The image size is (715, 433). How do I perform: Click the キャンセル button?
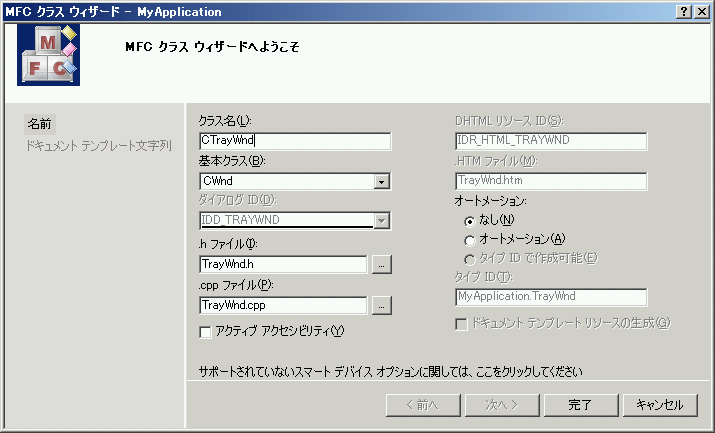point(660,405)
